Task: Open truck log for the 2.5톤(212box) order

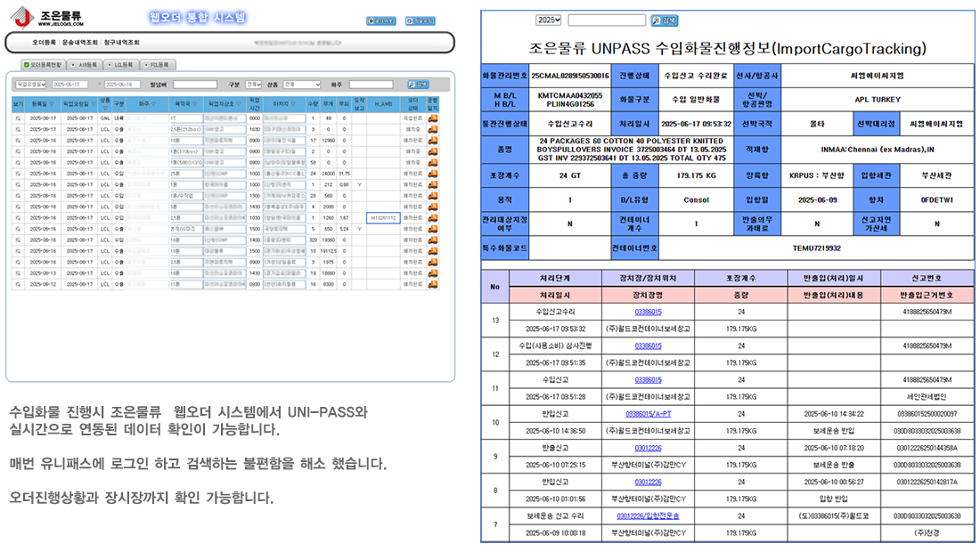Action: point(432,129)
